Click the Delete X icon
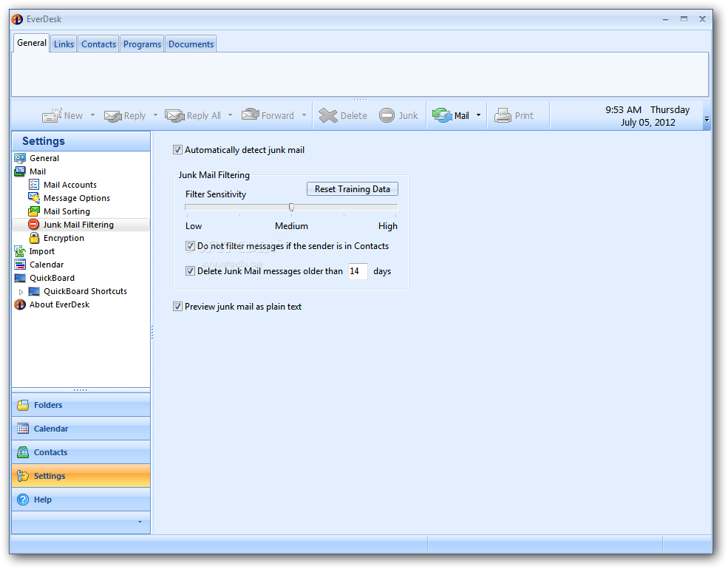The height and width of the screenshot is (569, 728). 328,115
